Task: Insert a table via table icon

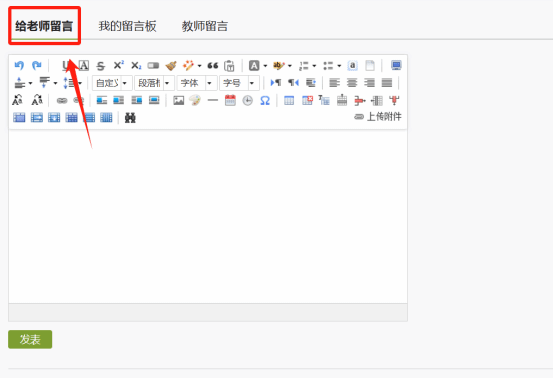Action: click(289, 101)
